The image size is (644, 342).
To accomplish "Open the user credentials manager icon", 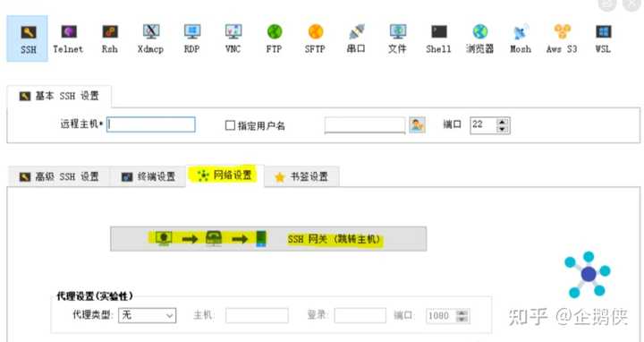I will (x=417, y=125).
